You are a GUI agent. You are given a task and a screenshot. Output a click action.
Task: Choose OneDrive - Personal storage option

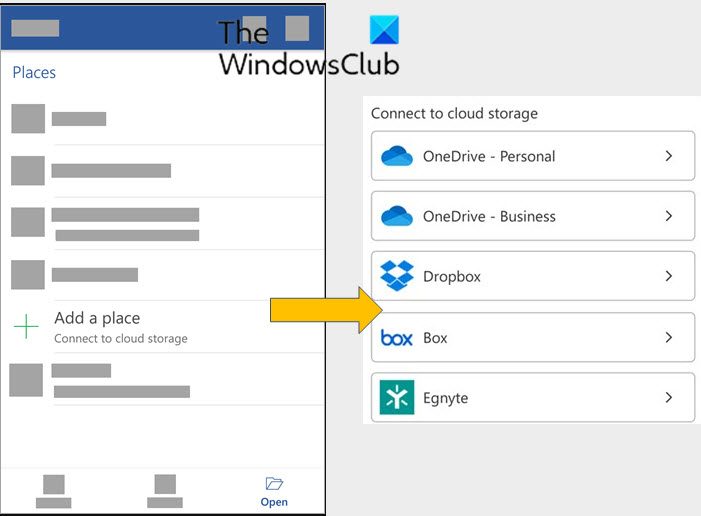point(533,156)
